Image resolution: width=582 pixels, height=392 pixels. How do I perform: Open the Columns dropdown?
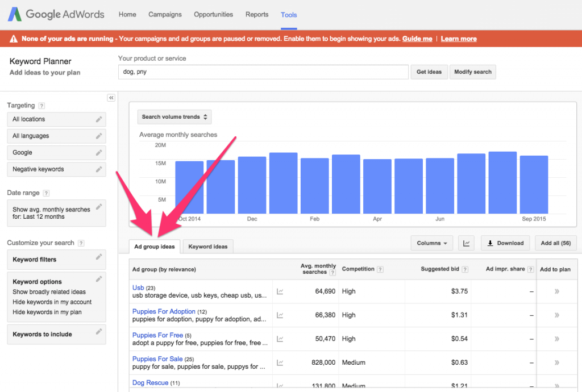click(432, 243)
